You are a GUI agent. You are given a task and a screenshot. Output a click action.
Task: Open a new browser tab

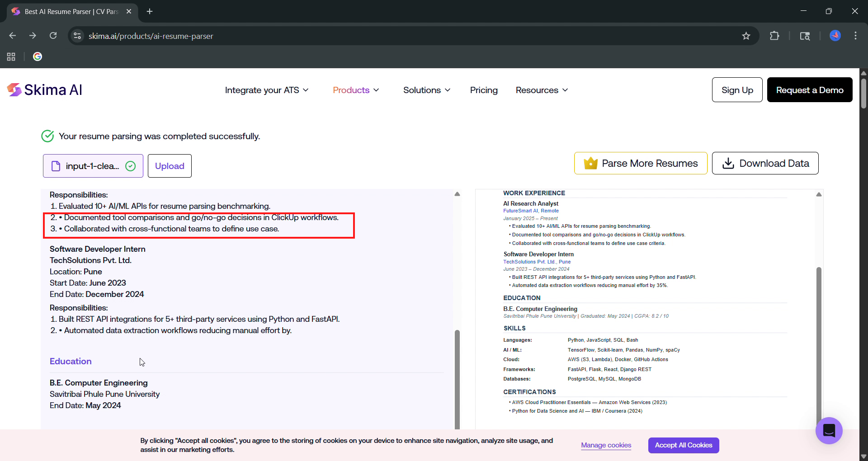(150, 11)
